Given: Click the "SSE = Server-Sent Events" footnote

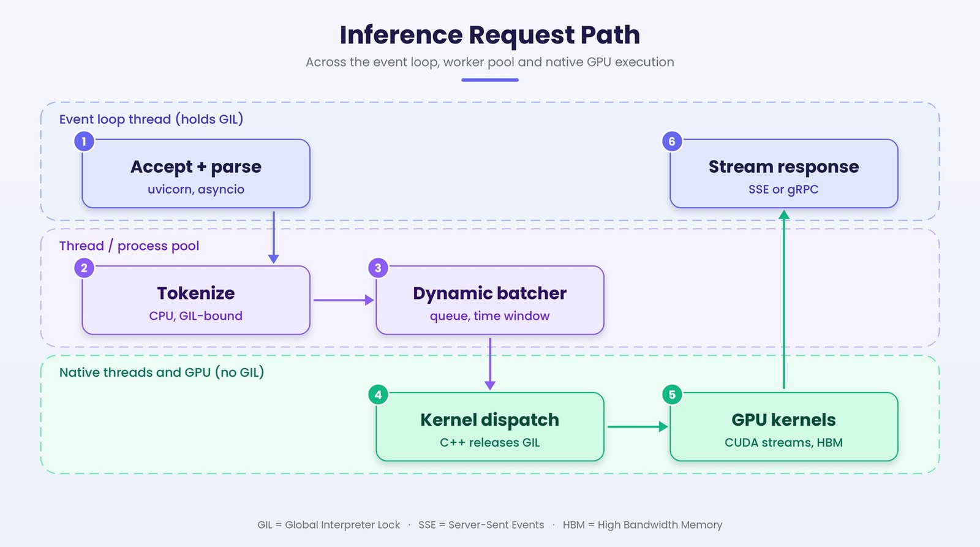Looking at the screenshot, I should 481,525.
